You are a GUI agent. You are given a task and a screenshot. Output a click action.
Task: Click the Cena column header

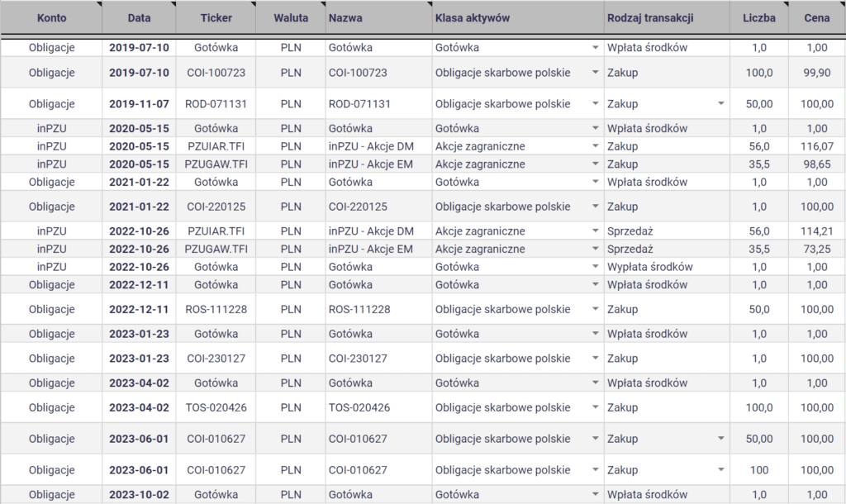click(x=816, y=17)
